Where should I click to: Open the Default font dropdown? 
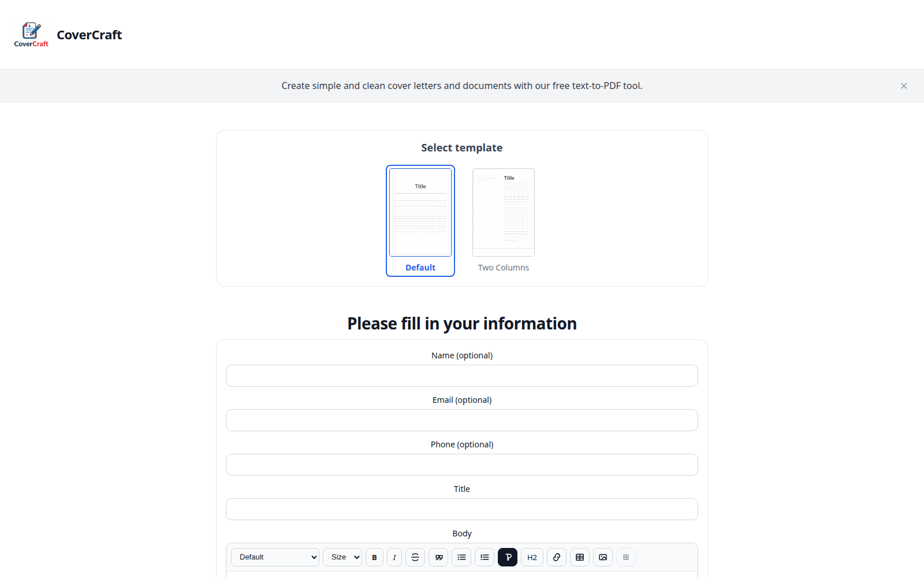(275, 557)
